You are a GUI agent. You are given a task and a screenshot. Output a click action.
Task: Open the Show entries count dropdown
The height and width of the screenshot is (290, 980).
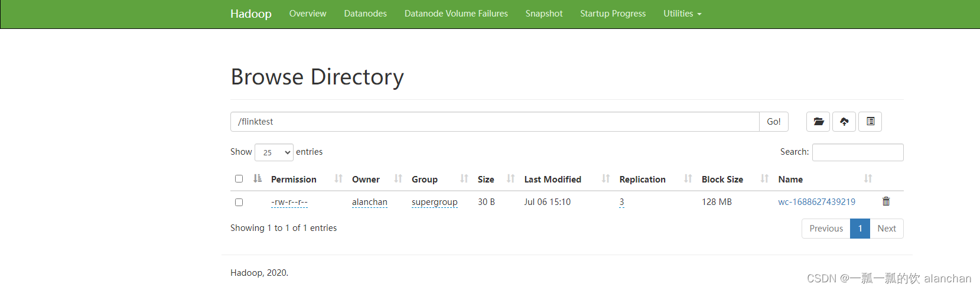(274, 152)
